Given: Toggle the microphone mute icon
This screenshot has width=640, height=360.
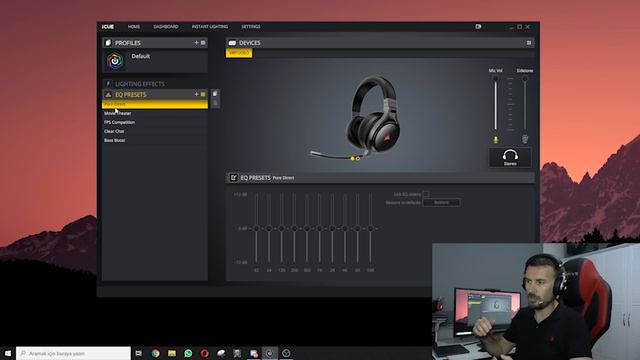Looking at the screenshot, I should click(496, 140).
